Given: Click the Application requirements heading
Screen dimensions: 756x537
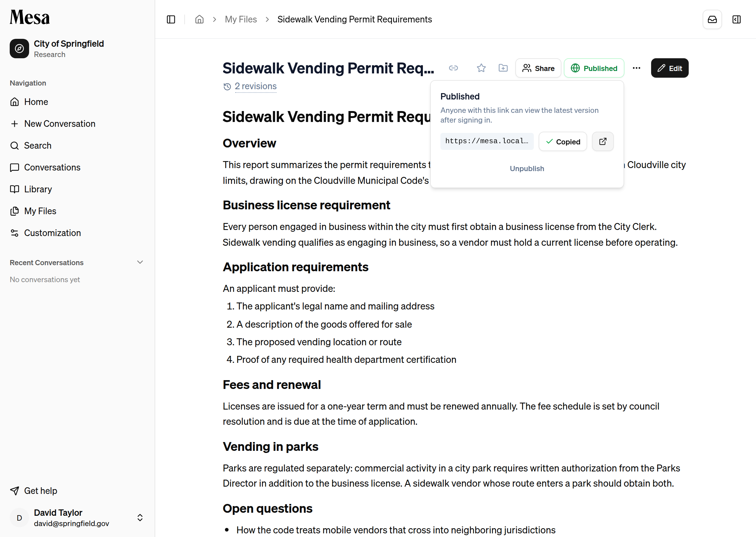Looking at the screenshot, I should pyautogui.click(x=295, y=267).
